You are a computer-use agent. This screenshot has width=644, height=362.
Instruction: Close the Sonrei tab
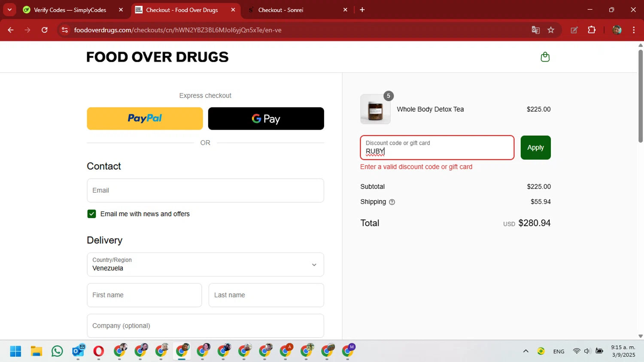coord(345,10)
